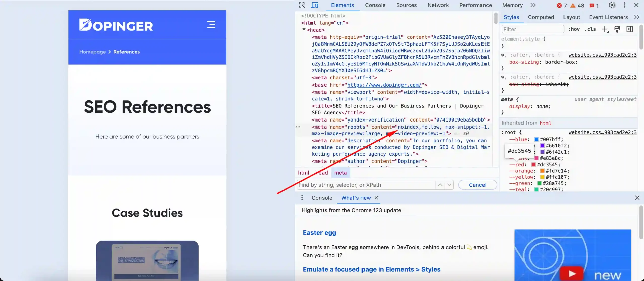This screenshot has height=281, width=644.
Task: Switch to the Elements tab
Action: 342,5
